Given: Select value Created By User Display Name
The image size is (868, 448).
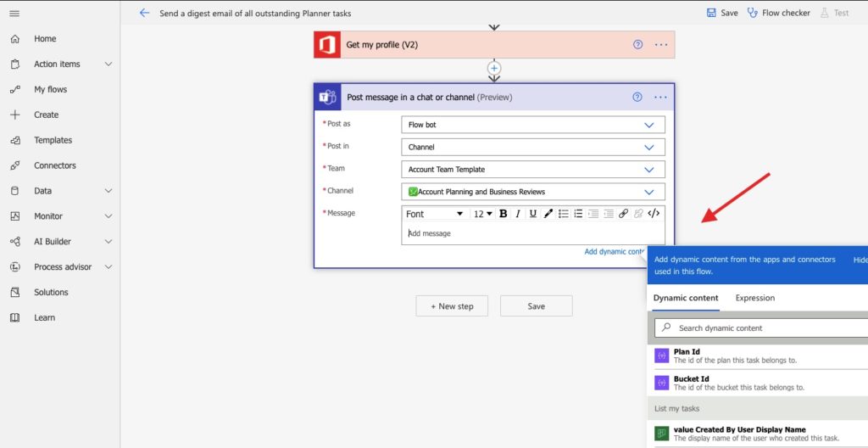Looking at the screenshot, I should tap(757, 434).
